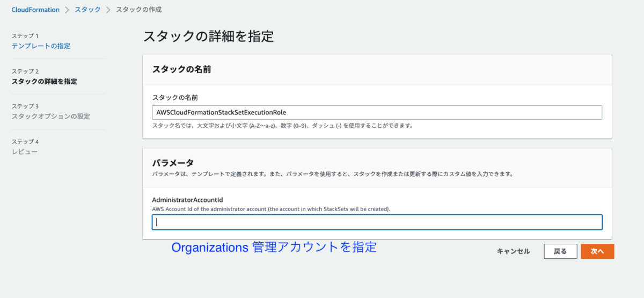Click スタックオプションの設定 step label
644x298 pixels.
(x=51, y=117)
